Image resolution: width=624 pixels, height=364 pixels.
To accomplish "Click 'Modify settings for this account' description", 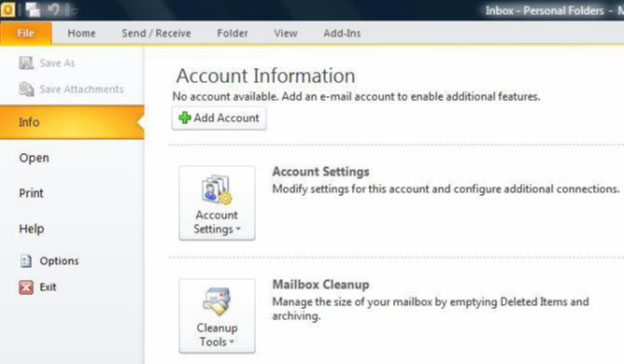I will coord(446,189).
